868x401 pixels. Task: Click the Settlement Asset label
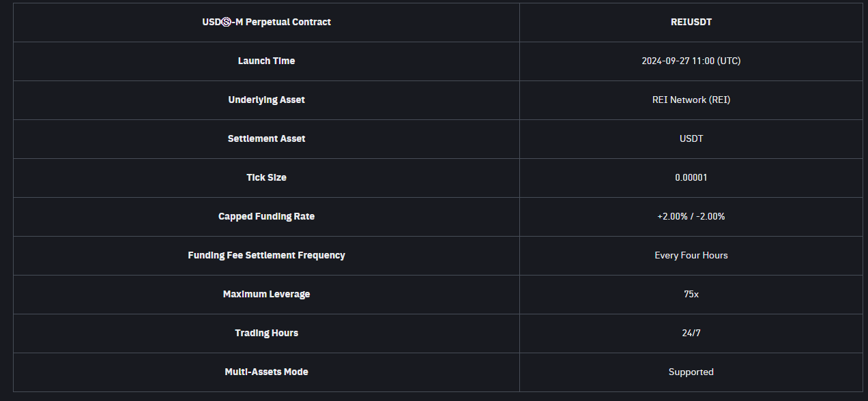pyautogui.click(x=266, y=138)
